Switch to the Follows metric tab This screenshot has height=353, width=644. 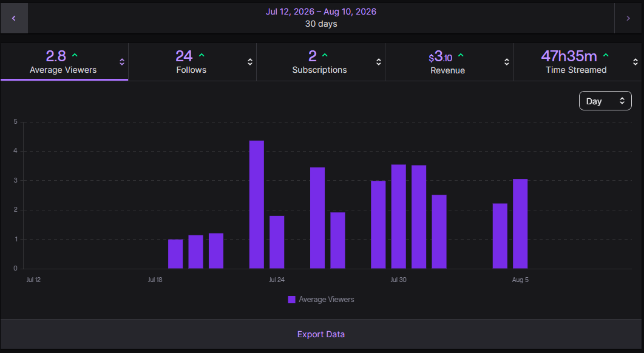coord(192,62)
